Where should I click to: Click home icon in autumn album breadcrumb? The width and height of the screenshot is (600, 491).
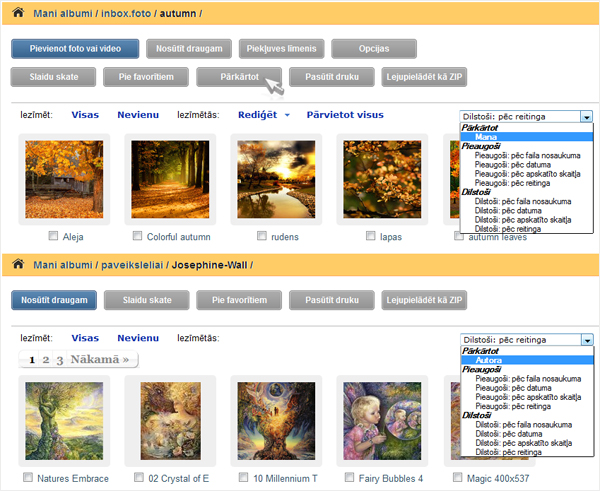(x=18, y=13)
